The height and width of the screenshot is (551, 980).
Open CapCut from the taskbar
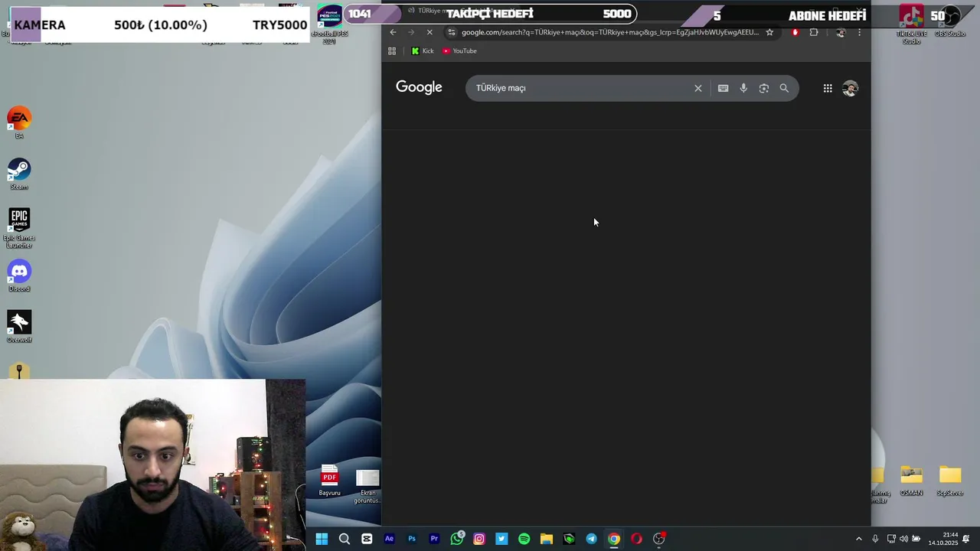pyautogui.click(x=367, y=539)
